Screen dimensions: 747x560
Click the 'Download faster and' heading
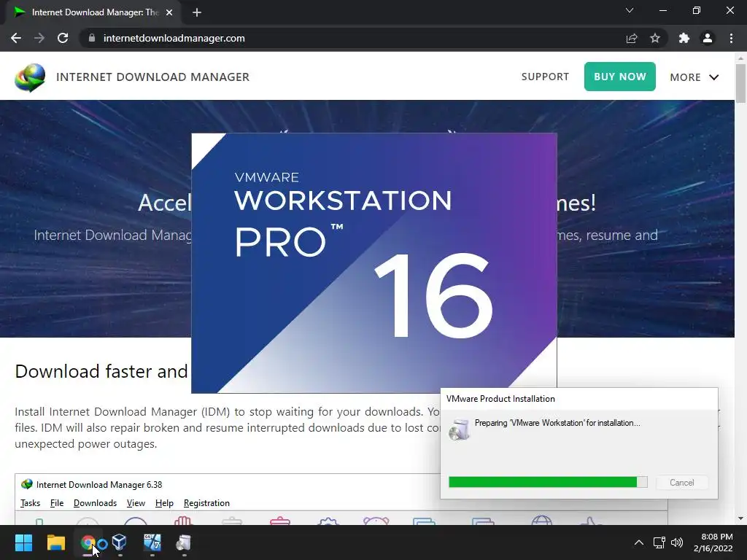[x=101, y=371]
